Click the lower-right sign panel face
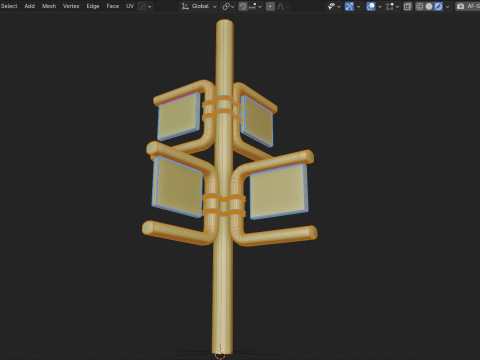The image size is (480, 360). [x=277, y=192]
